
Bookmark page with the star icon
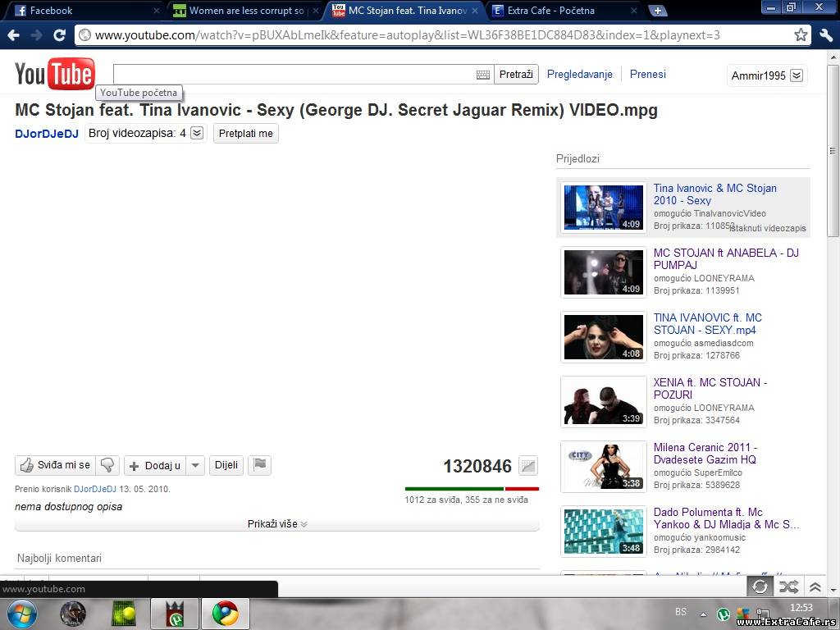[801, 35]
